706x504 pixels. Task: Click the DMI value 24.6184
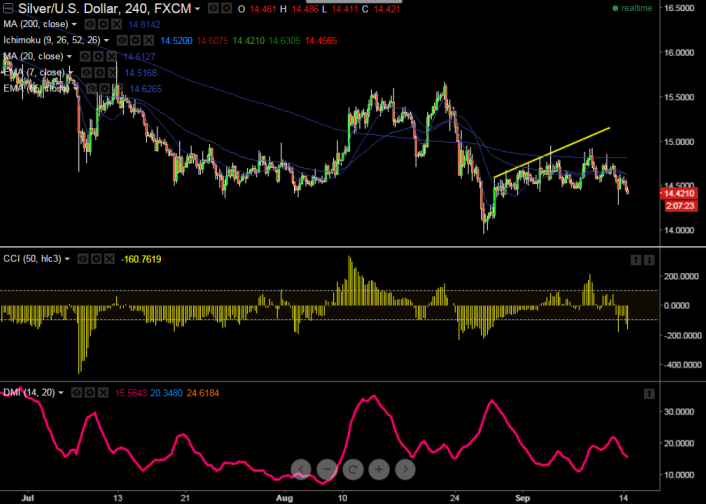203,393
